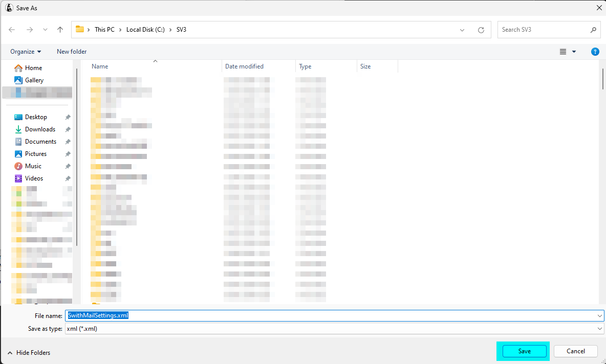Click the Back navigation arrow
The image size is (606, 364).
(12, 30)
